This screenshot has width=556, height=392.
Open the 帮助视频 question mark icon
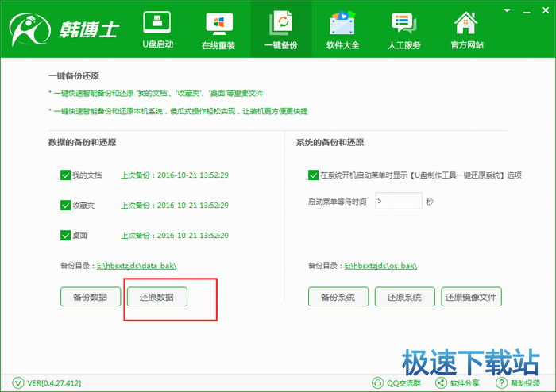pyautogui.click(x=501, y=382)
